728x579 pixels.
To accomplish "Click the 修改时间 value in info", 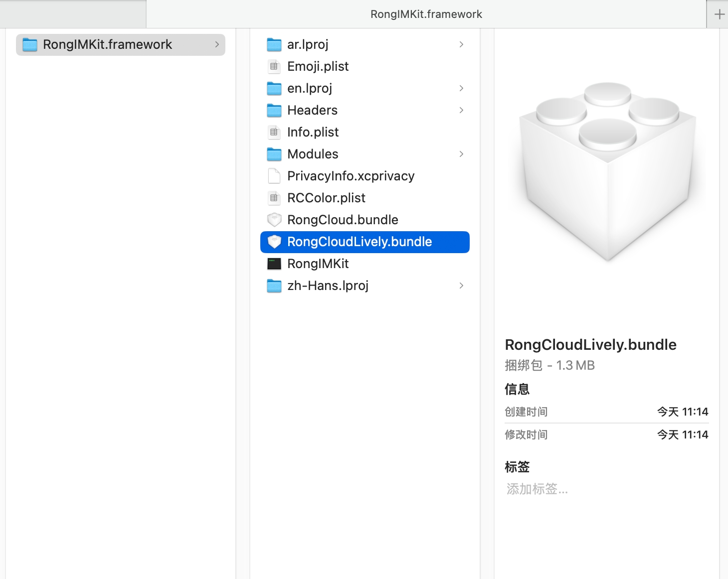I will (682, 435).
